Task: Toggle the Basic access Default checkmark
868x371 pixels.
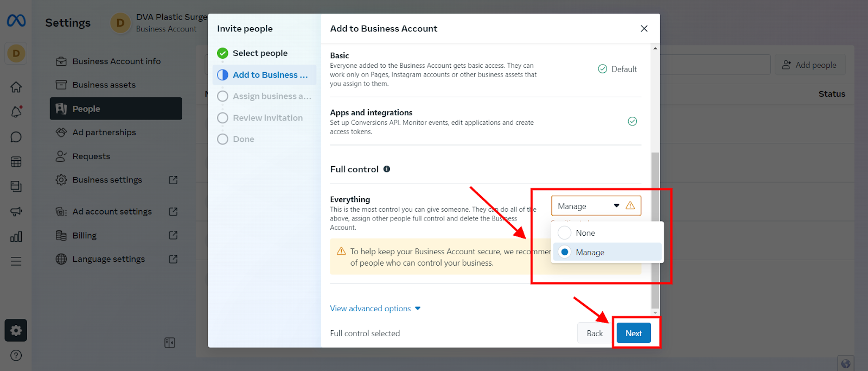Action: click(603, 69)
